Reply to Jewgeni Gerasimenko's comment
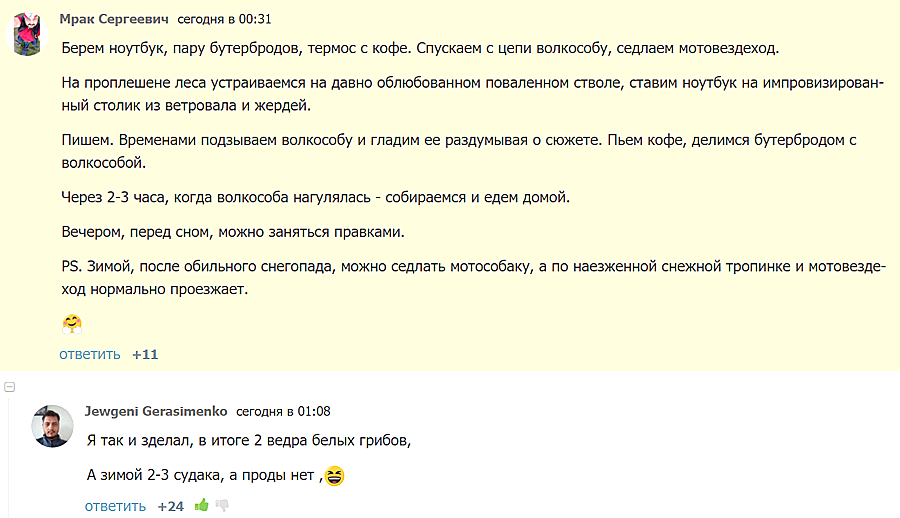Screen dimensions: 900x518 click(115, 506)
